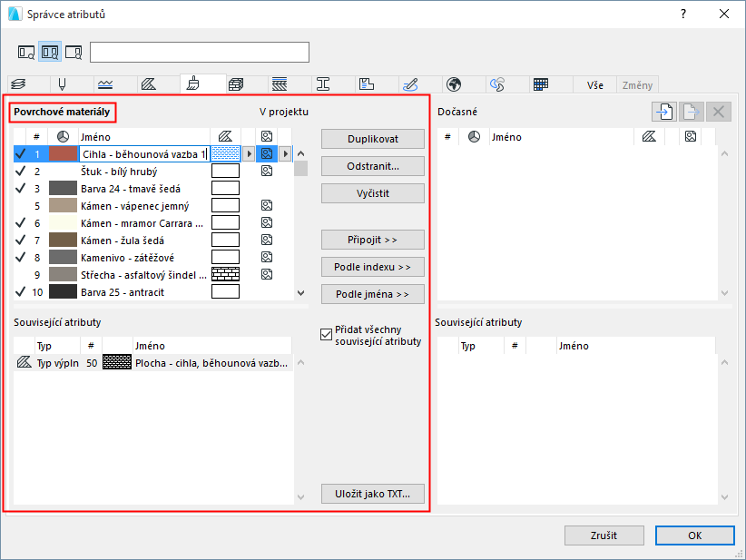
Task: Click the Podle jména >> button
Action: click(373, 294)
